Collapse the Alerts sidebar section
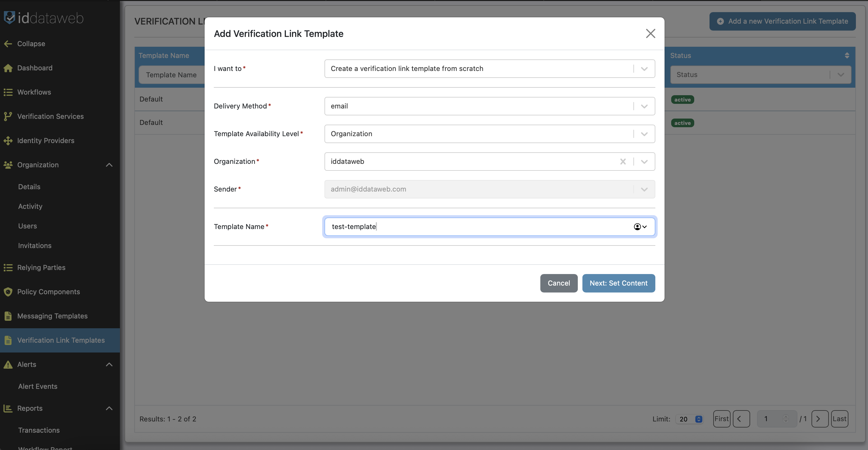 109,364
